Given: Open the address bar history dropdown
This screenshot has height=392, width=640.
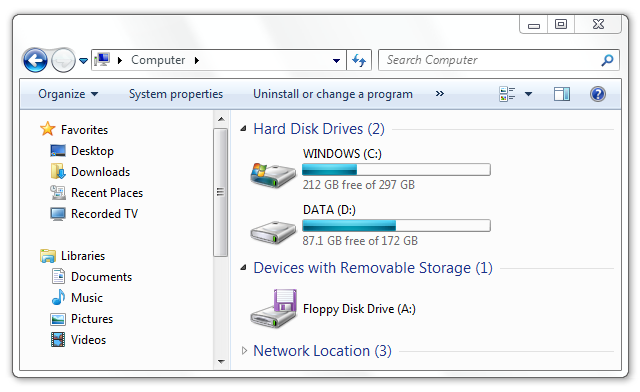Looking at the screenshot, I should (336, 60).
